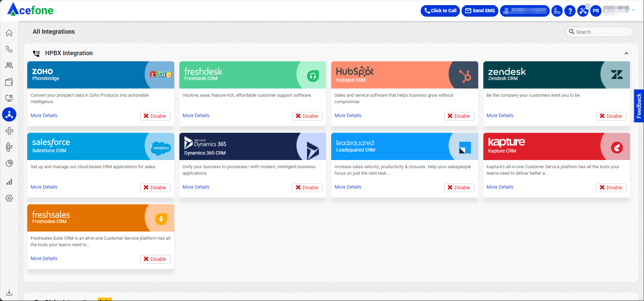Click the Kapture circle logo icon
The width and height of the screenshot is (644, 301).
617,147
